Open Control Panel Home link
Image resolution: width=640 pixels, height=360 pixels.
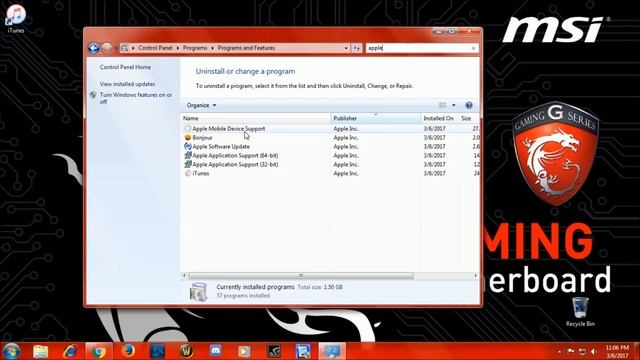[125, 67]
